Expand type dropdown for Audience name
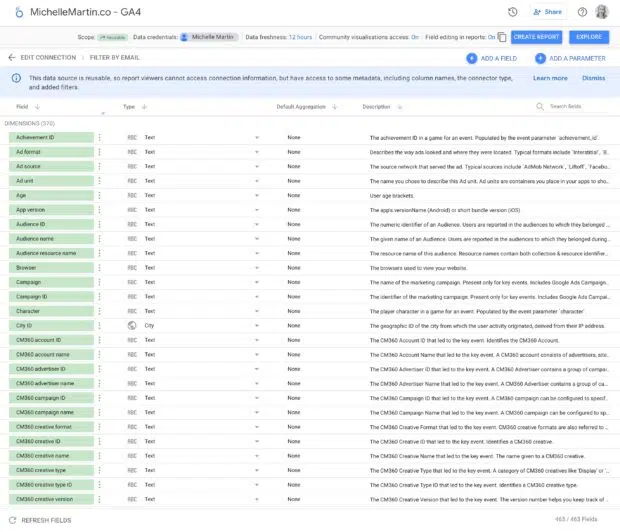620x532 pixels. pyautogui.click(x=257, y=239)
